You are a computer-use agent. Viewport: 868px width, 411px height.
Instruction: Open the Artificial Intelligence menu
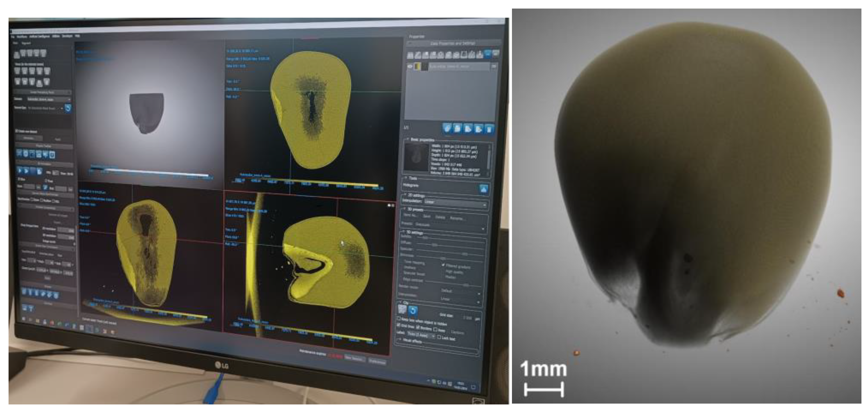tap(39, 36)
